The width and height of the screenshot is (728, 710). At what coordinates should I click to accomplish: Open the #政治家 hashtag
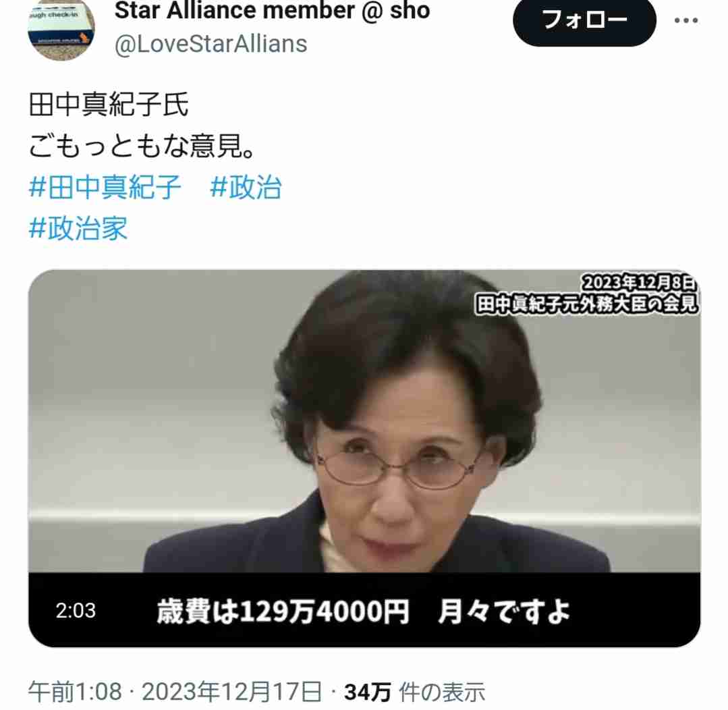click(78, 229)
